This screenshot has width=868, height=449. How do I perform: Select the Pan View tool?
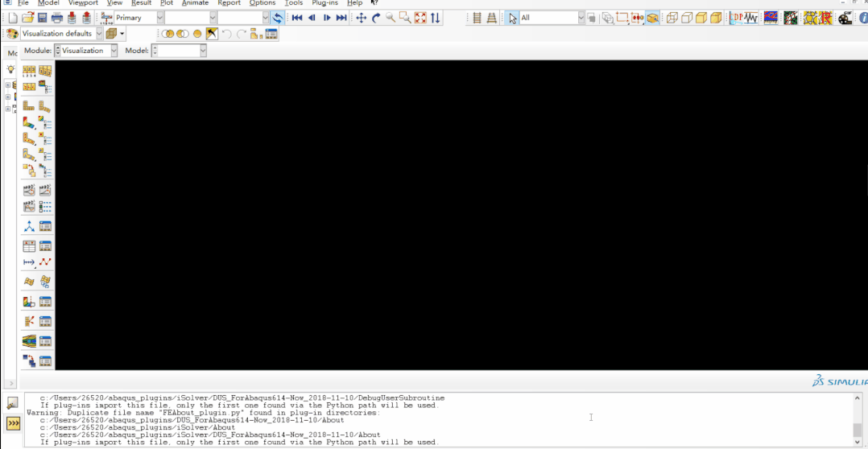click(361, 18)
